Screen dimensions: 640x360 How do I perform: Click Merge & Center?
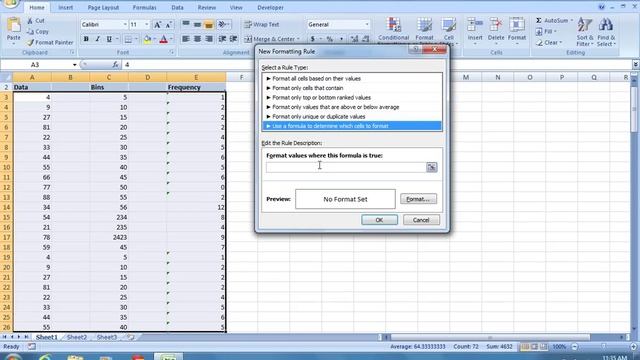271,39
